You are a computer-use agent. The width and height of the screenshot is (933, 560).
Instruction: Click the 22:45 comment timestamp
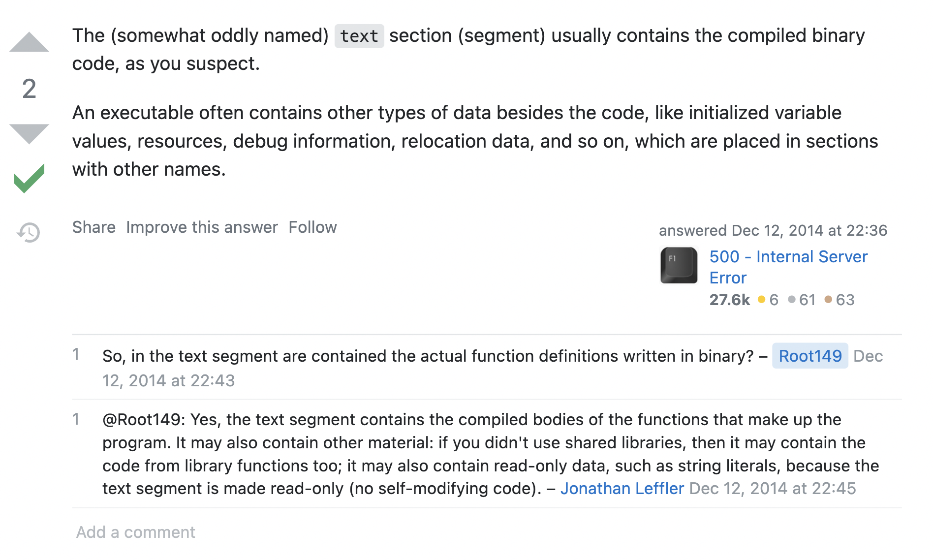[x=772, y=488]
